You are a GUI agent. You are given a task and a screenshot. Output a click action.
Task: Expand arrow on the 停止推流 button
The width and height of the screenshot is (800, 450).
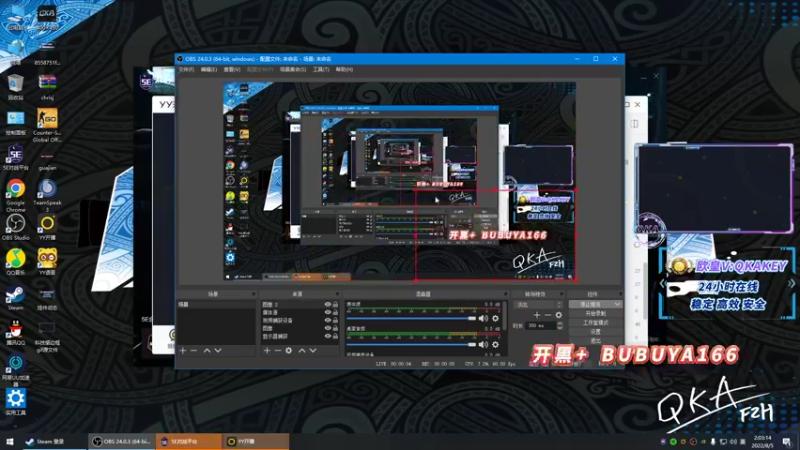click(x=617, y=304)
